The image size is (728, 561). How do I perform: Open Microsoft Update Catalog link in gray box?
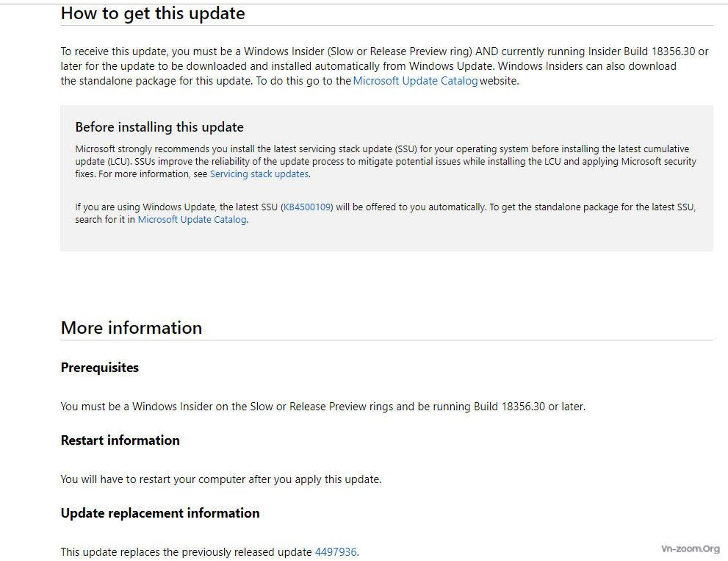[x=192, y=219]
